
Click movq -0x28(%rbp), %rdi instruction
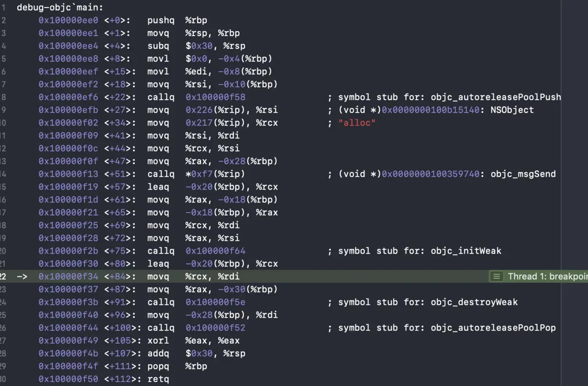tap(212, 315)
